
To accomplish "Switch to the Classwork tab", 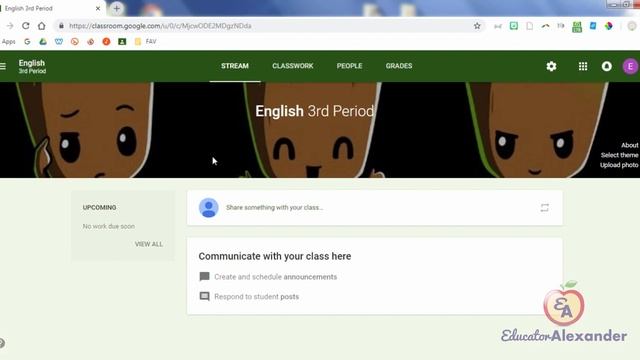I will [x=293, y=66].
